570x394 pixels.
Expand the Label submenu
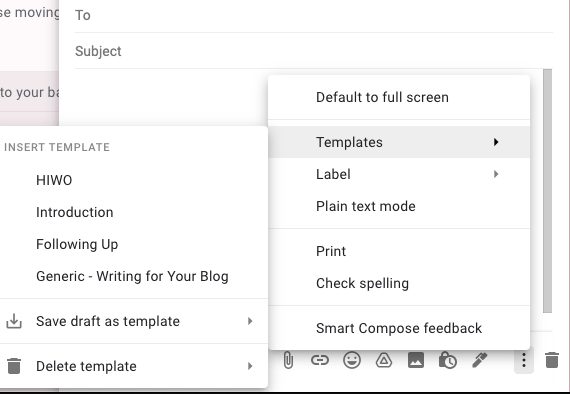(x=399, y=174)
